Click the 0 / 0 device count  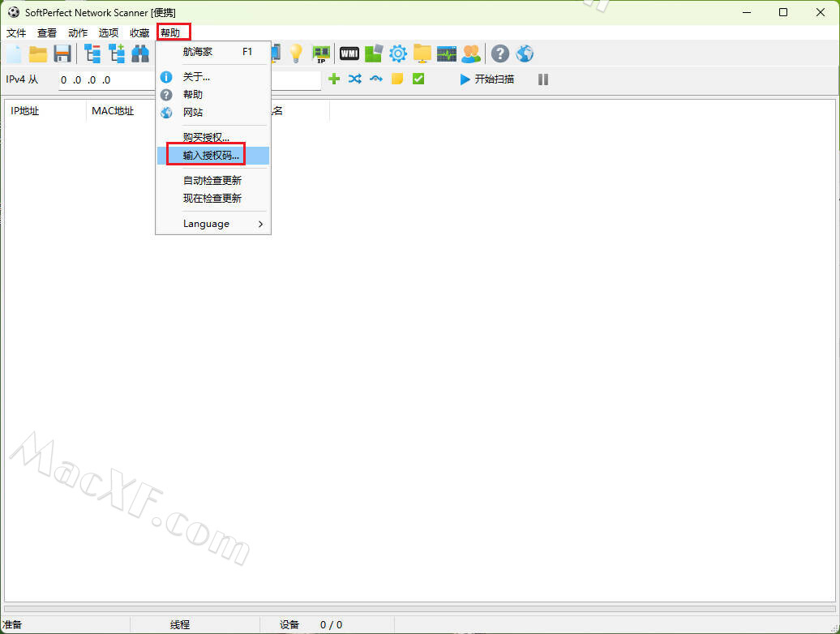click(331, 625)
